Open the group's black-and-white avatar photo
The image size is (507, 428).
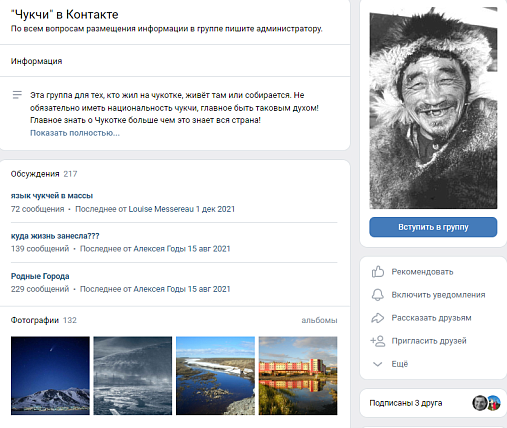pyautogui.click(x=433, y=108)
